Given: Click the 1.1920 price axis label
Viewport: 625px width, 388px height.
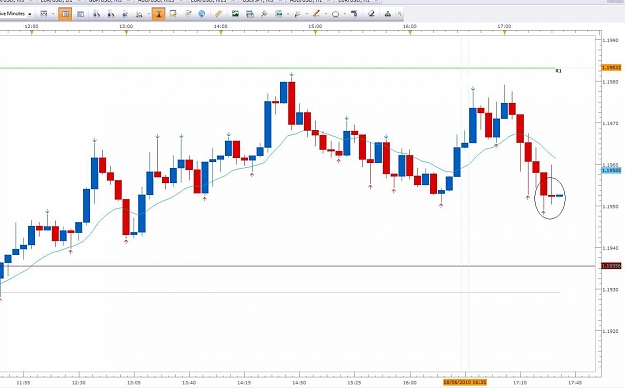Looking at the screenshot, I should click(610, 331).
